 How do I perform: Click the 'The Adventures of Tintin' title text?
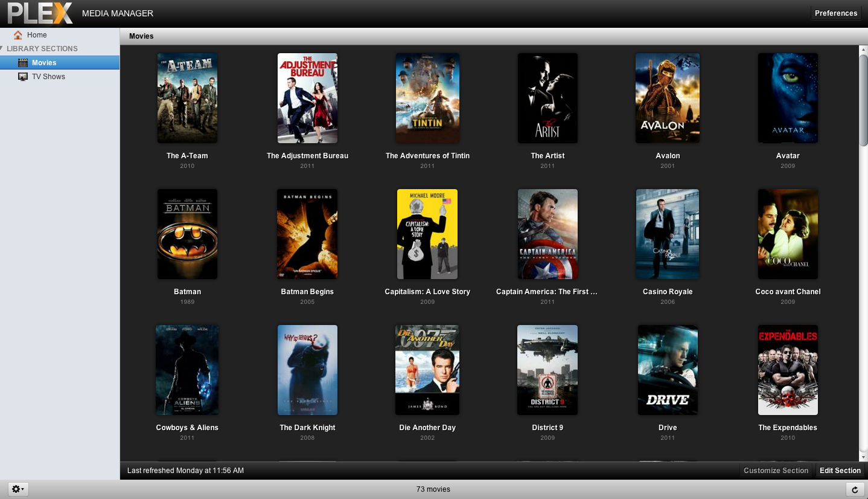427,156
